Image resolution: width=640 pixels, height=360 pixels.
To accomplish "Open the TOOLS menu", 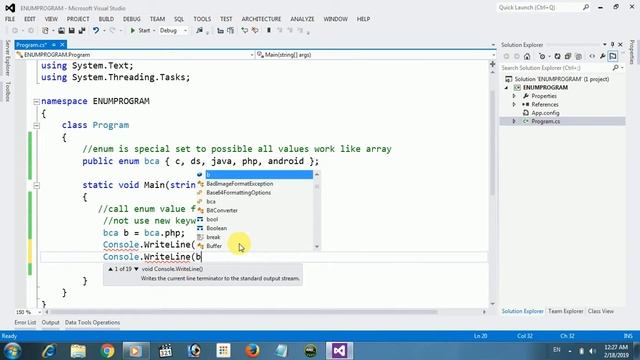I will 202,19.
